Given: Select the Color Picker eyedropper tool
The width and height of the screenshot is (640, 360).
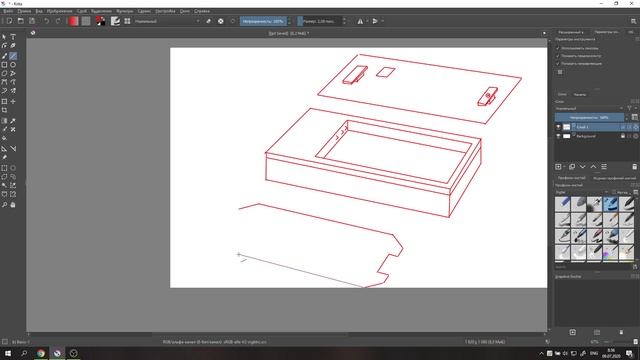Looking at the screenshot, I should (13, 121).
